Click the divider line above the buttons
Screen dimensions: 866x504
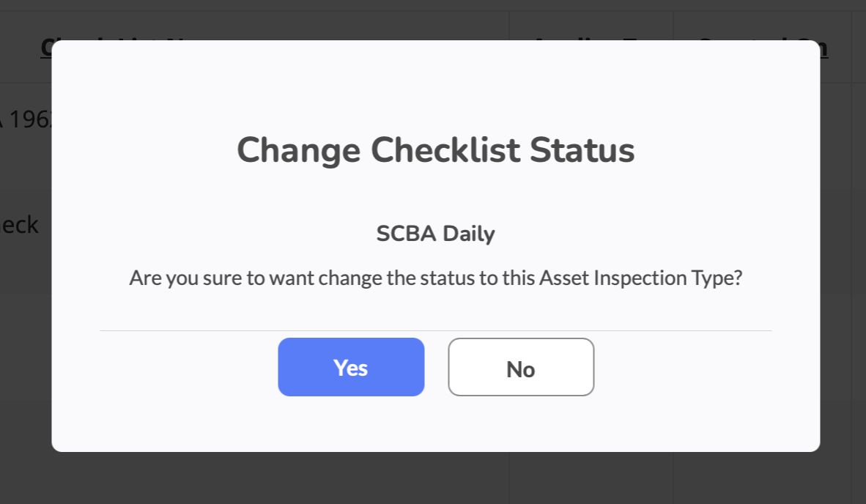coord(435,330)
